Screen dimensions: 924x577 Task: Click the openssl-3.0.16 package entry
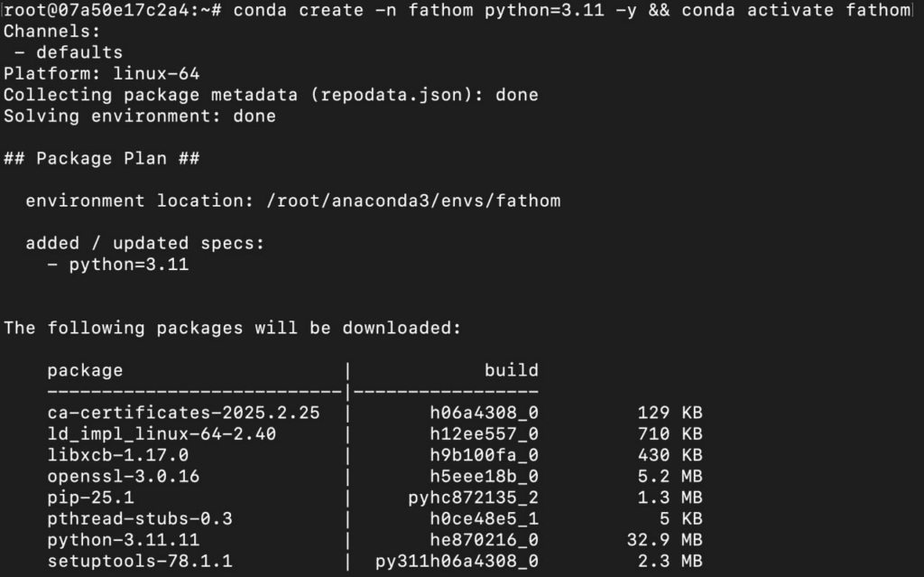(123, 476)
